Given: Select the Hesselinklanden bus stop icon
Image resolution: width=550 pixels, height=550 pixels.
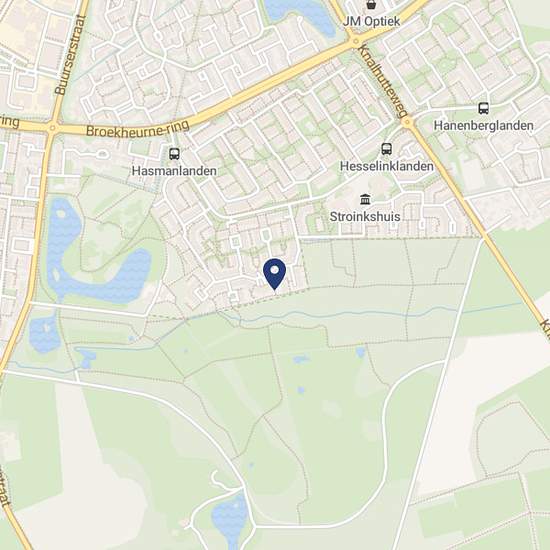Looking at the screenshot, I should [386, 149].
